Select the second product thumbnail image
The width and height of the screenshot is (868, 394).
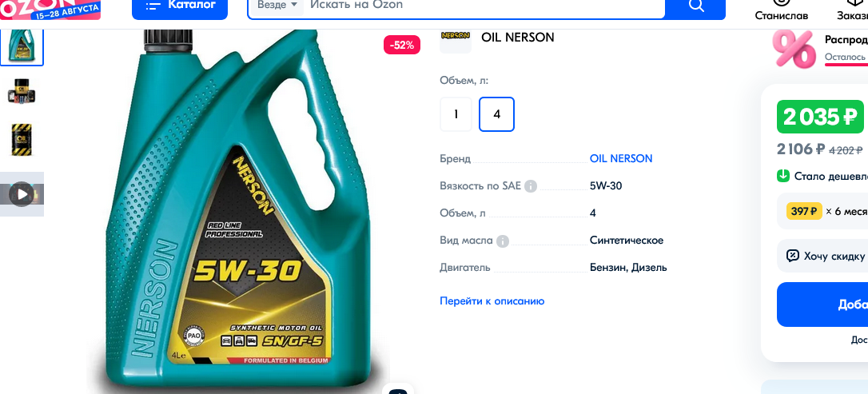pyautogui.click(x=22, y=91)
